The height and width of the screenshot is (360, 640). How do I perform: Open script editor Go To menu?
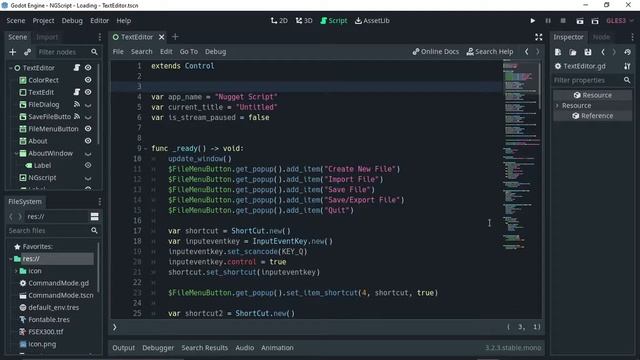click(189, 52)
